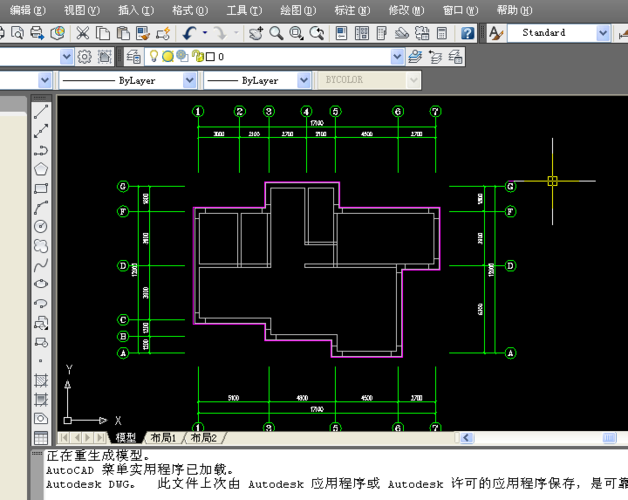Click the Pan hand icon
Image resolution: width=628 pixels, height=500 pixels.
256,33
